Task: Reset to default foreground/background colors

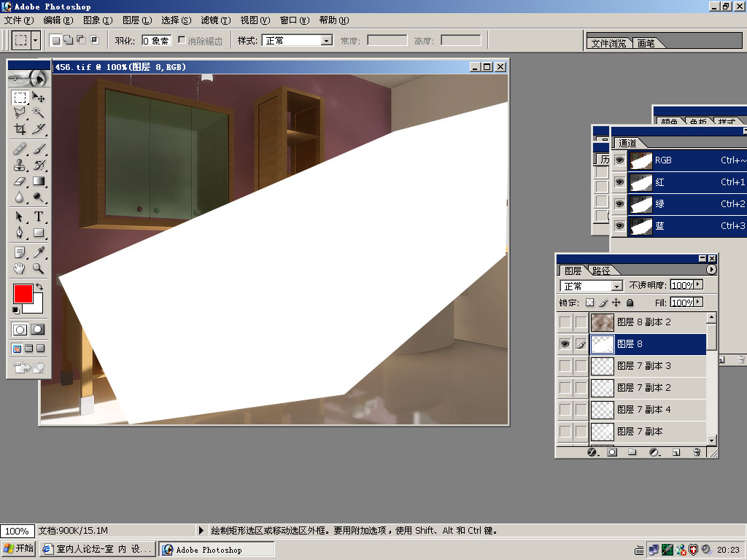Action: pos(16,311)
